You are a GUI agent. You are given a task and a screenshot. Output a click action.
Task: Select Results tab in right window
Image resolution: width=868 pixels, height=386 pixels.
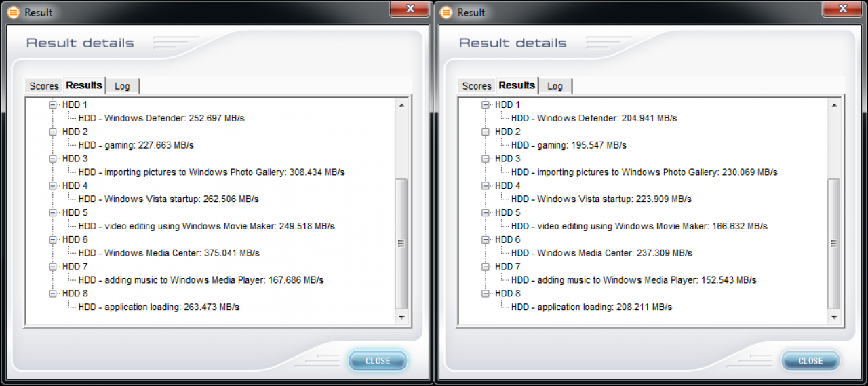(517, 85)
